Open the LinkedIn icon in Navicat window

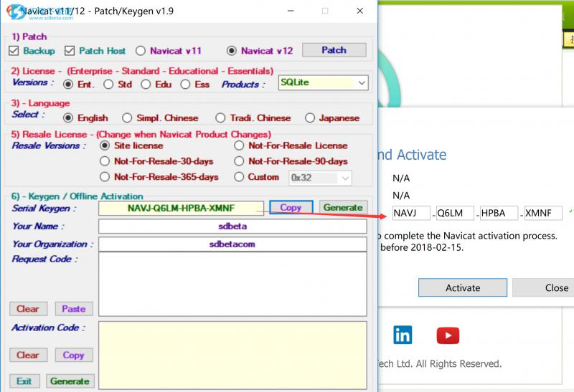(x=403, y=335)
